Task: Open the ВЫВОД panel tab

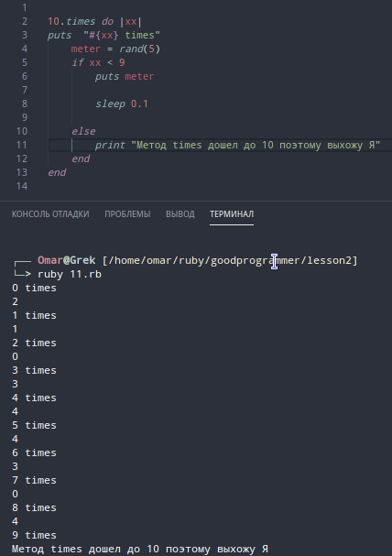Action: coord(180,214)
